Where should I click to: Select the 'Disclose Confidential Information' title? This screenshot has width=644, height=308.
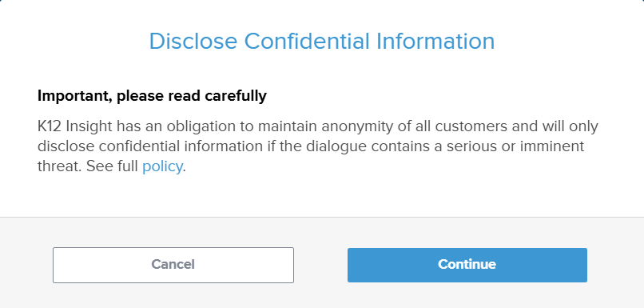tap(321, 41)
